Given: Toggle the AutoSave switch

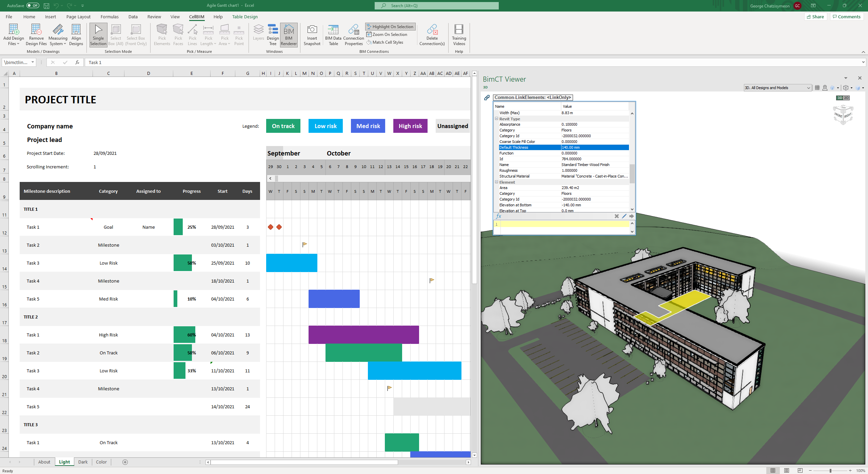Looking at the screenshot, I should click(33, 5).
